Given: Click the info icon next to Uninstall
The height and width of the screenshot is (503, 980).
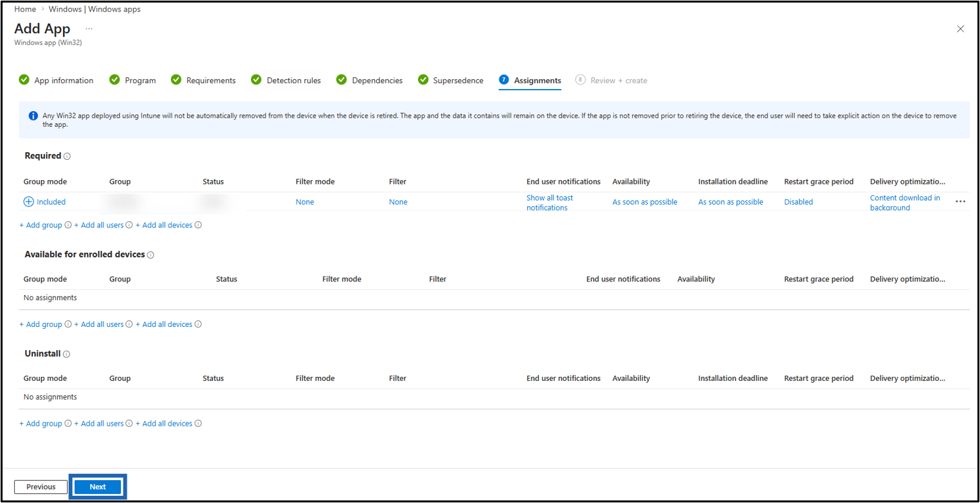Looking at the screenshot, I should tap(66, 354).
